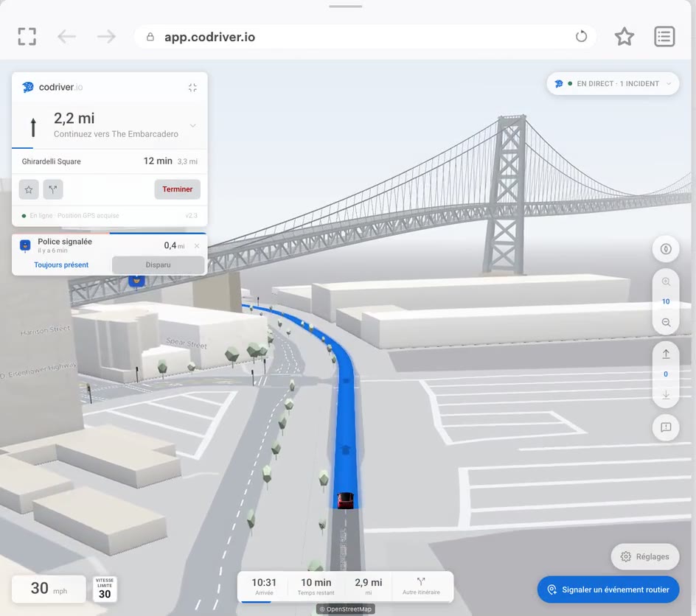This screenshot has width=696, height=616.
Task: Click the Ghirardelli Square destination row
Action: (x=110, y=161)
